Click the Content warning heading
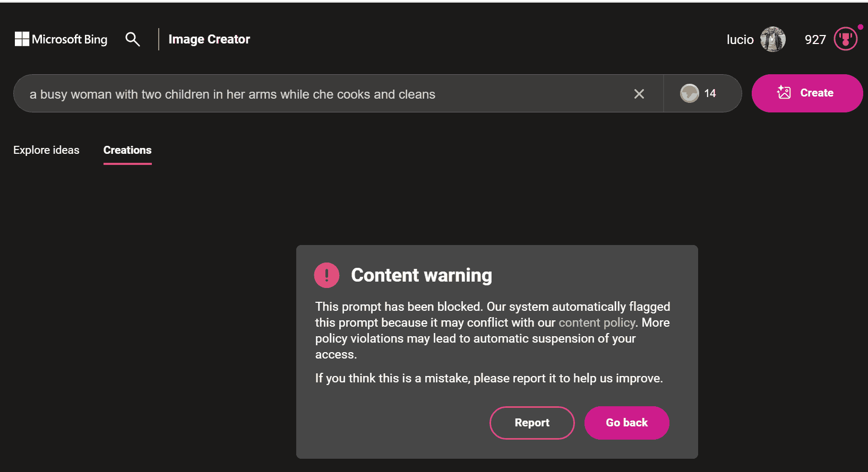Screen dimensions: 868x472 click(x=422, y=275)
